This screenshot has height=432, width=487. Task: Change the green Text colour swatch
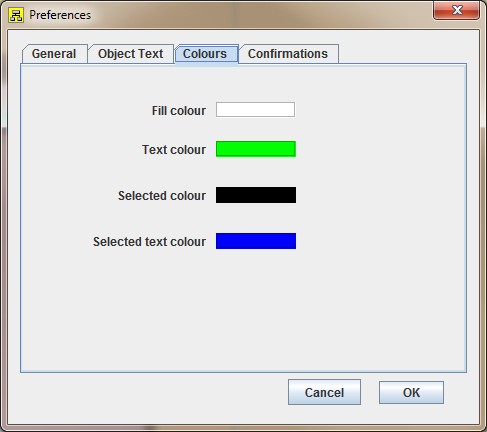[256, 149]
